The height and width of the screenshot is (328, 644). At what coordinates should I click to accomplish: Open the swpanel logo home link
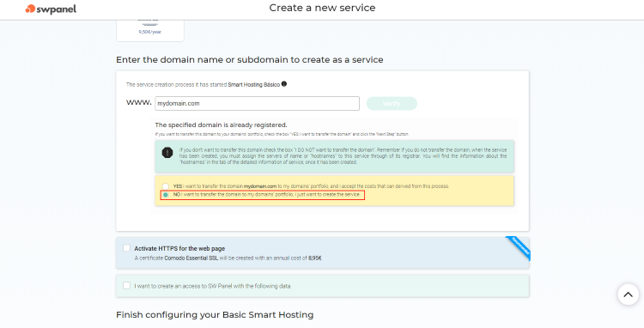coord(51,9)
